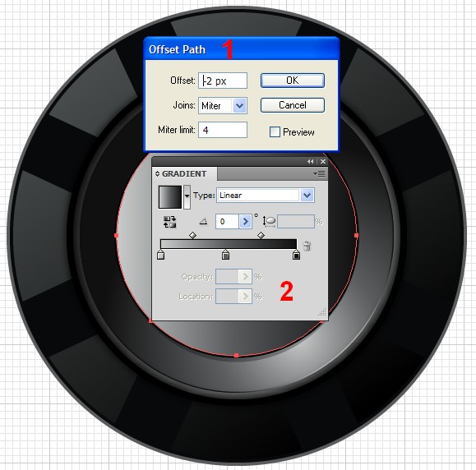
Task: Click the gradient angle icon
Action: [x=203, y=222]
